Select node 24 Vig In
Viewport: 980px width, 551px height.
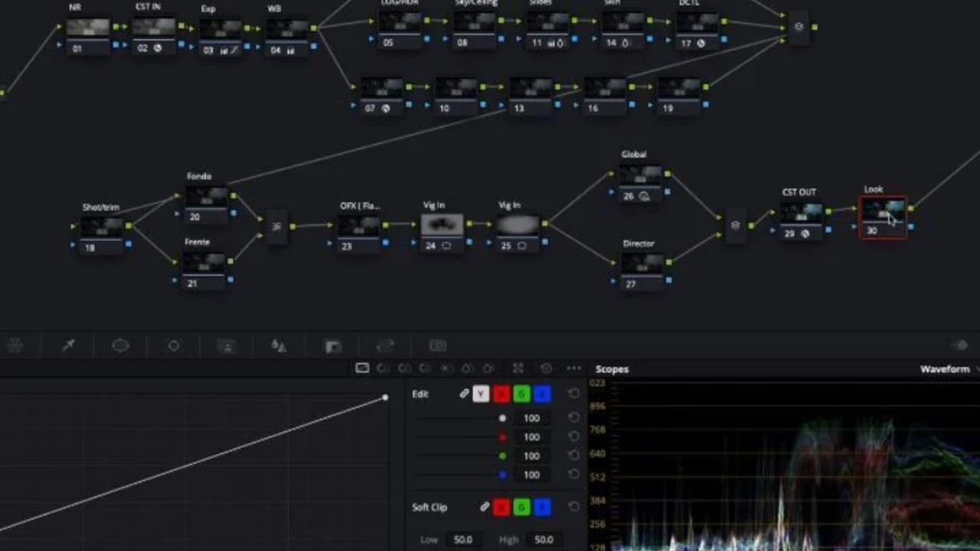[442, 233]
